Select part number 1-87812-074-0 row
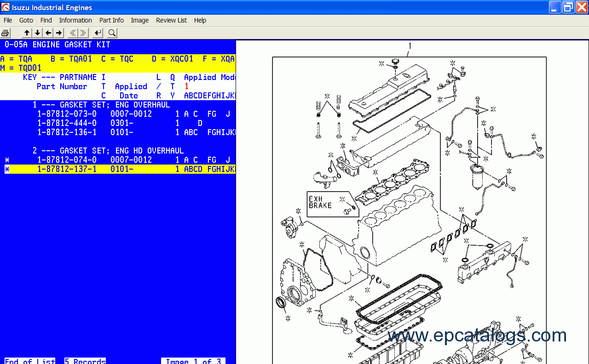 click(118, 160)
